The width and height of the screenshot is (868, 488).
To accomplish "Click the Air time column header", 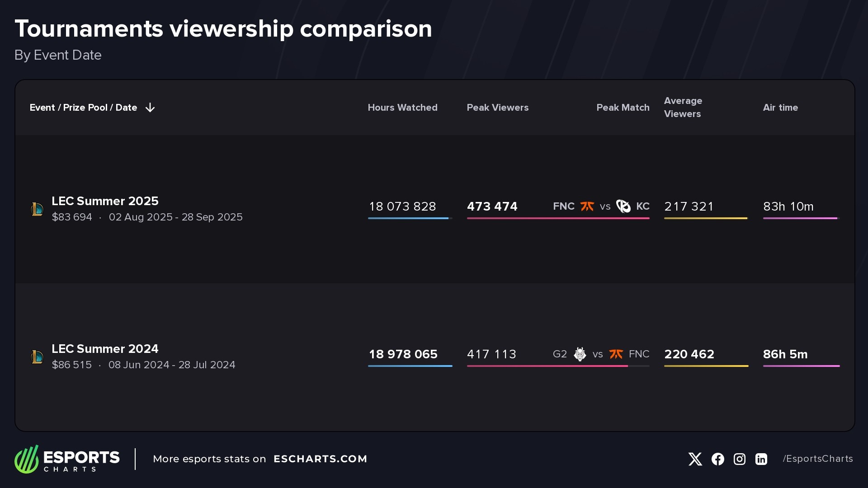I will (x=780, y=108).
